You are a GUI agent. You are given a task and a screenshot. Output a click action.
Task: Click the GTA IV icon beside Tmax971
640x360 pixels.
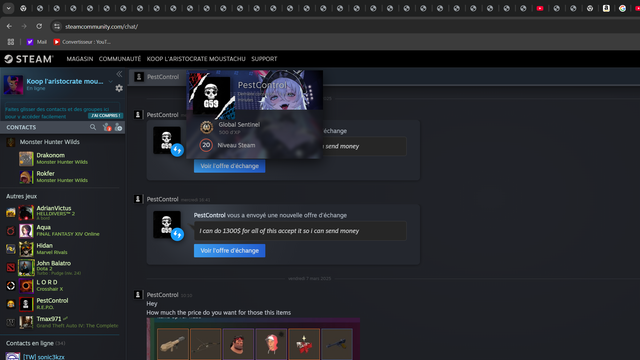[x=11, y=322]
